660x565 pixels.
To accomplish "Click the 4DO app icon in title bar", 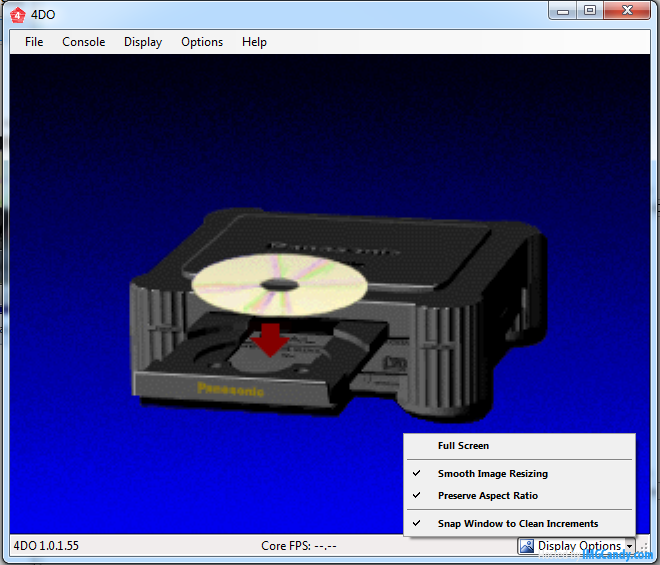I will (17, 15).
